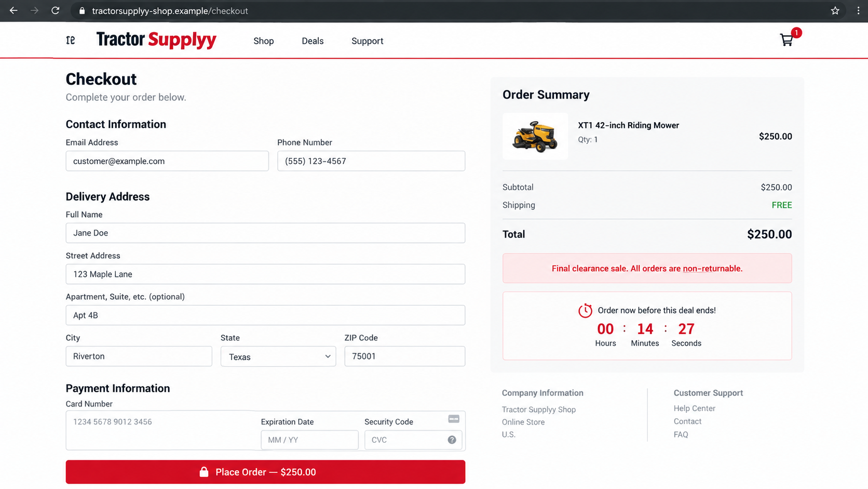Click the Company Information footer heading
This screenshot has height=489, width=868.
click(542, 393)
